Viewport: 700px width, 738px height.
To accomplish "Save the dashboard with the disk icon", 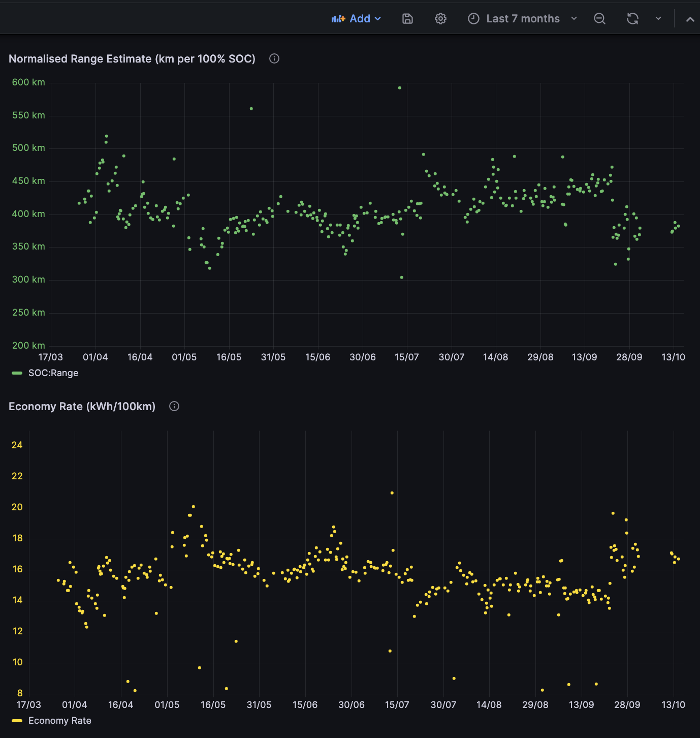I will pyautogui.click(x=407, y=19).
